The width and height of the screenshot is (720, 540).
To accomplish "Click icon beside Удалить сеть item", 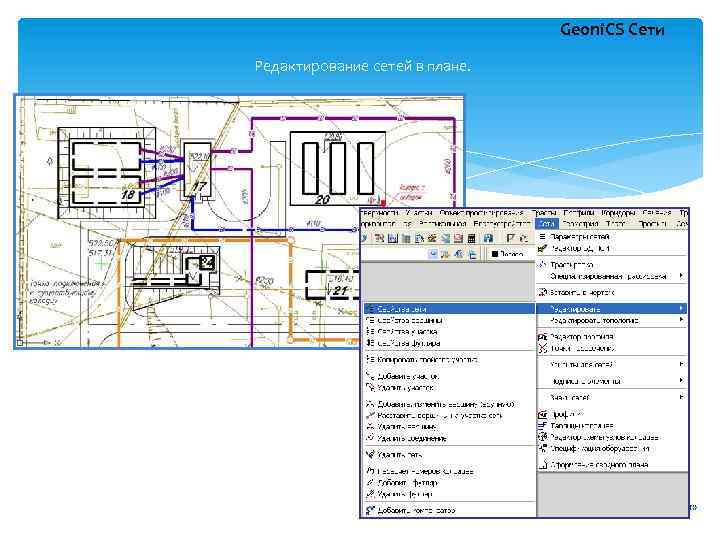I will tap(370, 455).
